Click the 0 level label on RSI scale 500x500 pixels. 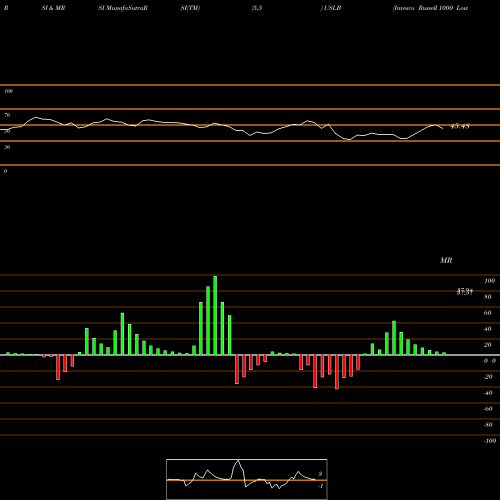pos(5,171)
